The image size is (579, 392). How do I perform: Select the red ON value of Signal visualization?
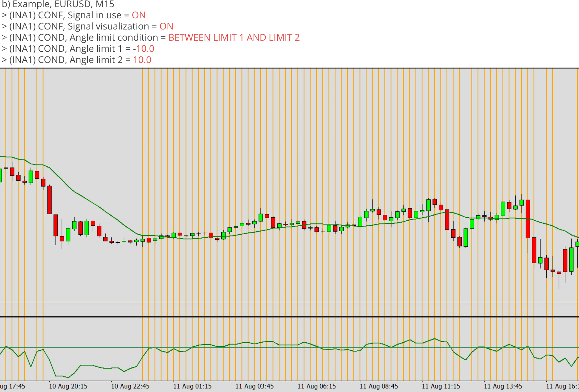166,26
